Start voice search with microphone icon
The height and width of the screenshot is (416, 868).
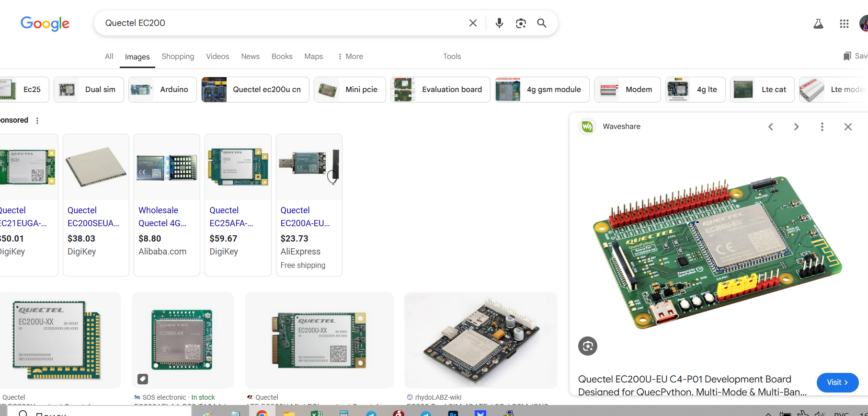click(x=499, y=23)
